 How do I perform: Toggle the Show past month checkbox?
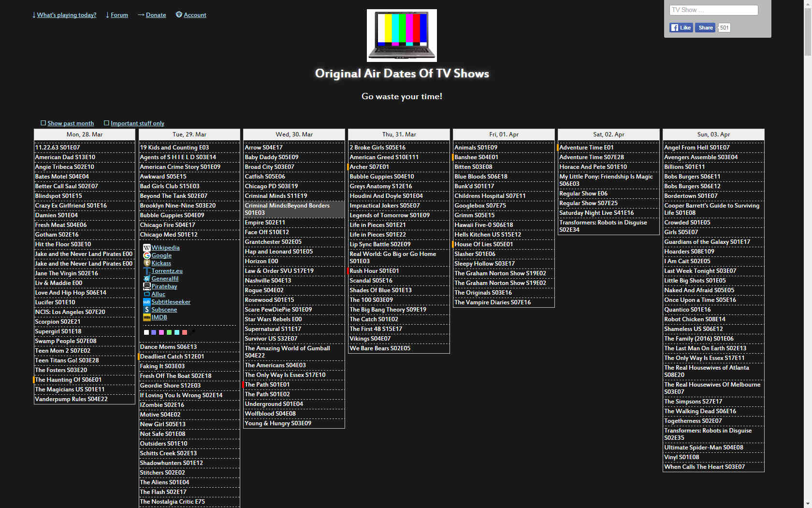point(43,123)
